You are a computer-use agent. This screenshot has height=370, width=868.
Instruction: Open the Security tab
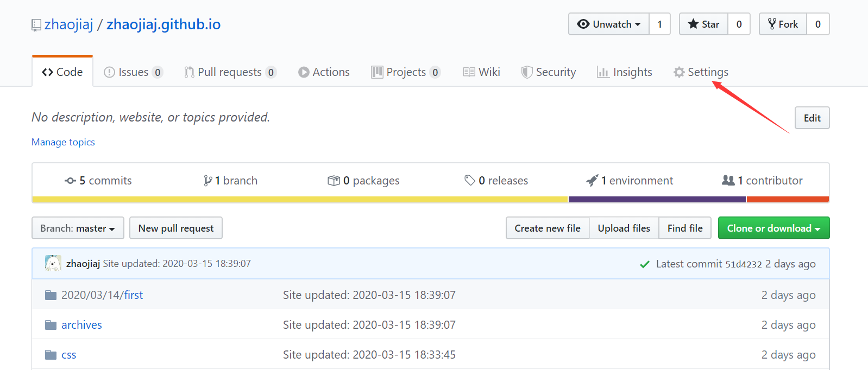pos(549,72)
